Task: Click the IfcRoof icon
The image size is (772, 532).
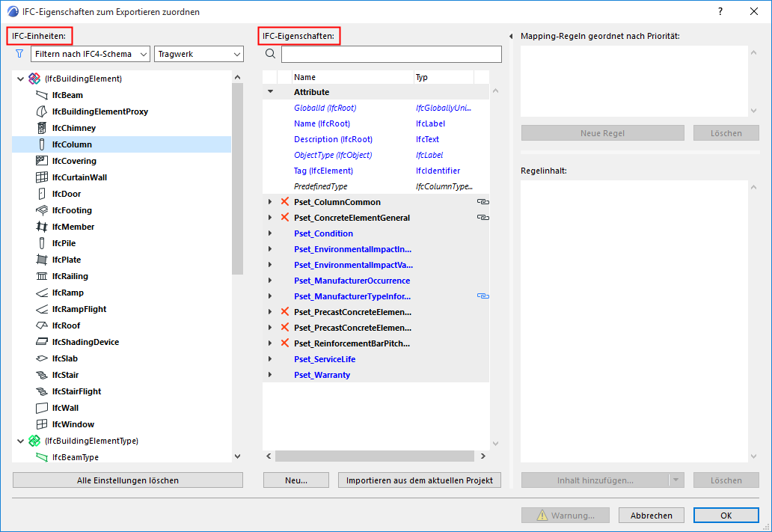Action: point(42,325)
